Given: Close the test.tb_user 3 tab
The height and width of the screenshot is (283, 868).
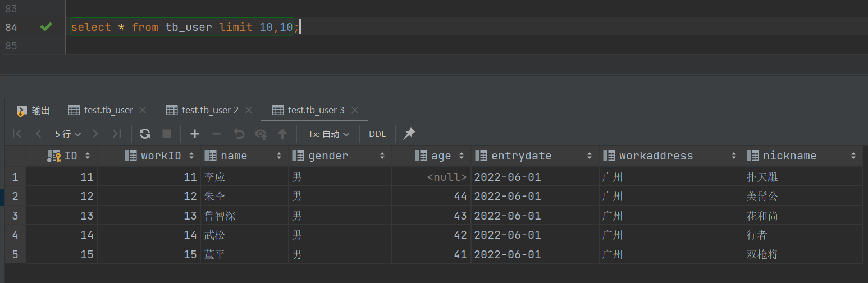Looking at the screenshot, I should [354, 110].
